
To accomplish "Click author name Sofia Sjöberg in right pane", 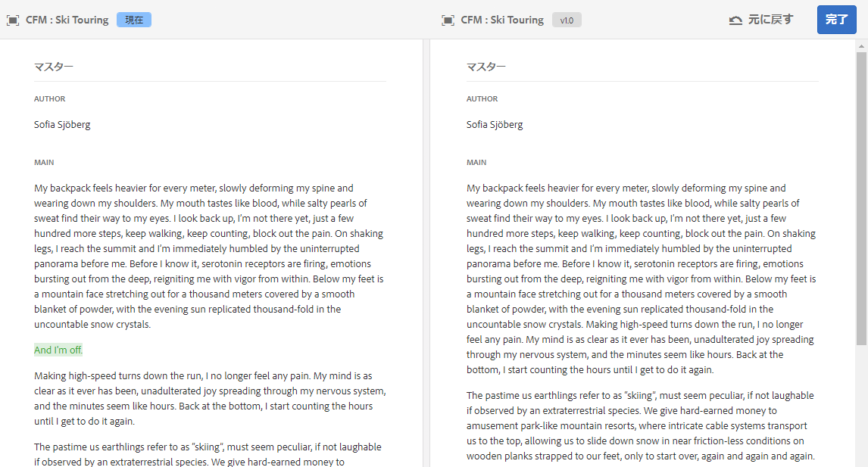I will [495, 124].
